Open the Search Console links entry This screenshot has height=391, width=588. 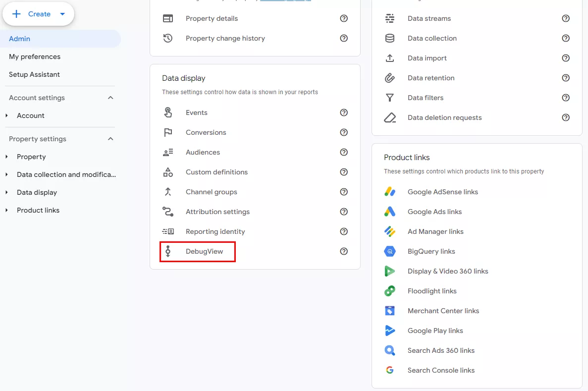tap(441, 370)
